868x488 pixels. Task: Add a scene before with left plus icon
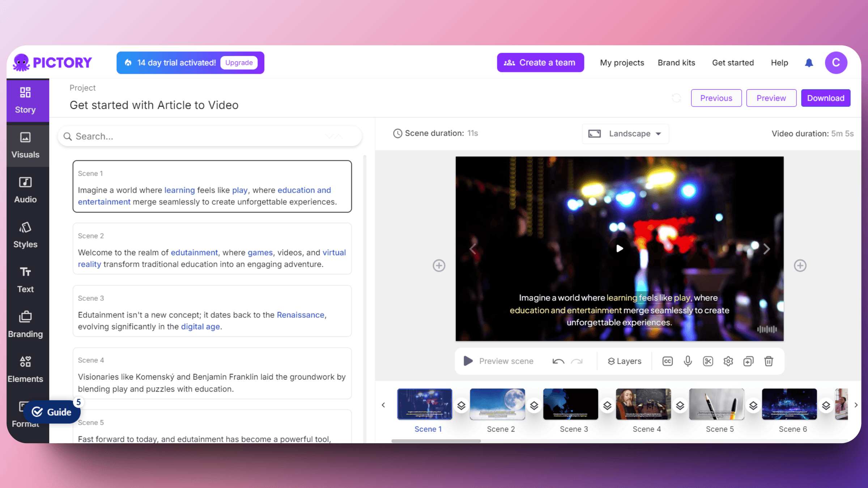439,266
